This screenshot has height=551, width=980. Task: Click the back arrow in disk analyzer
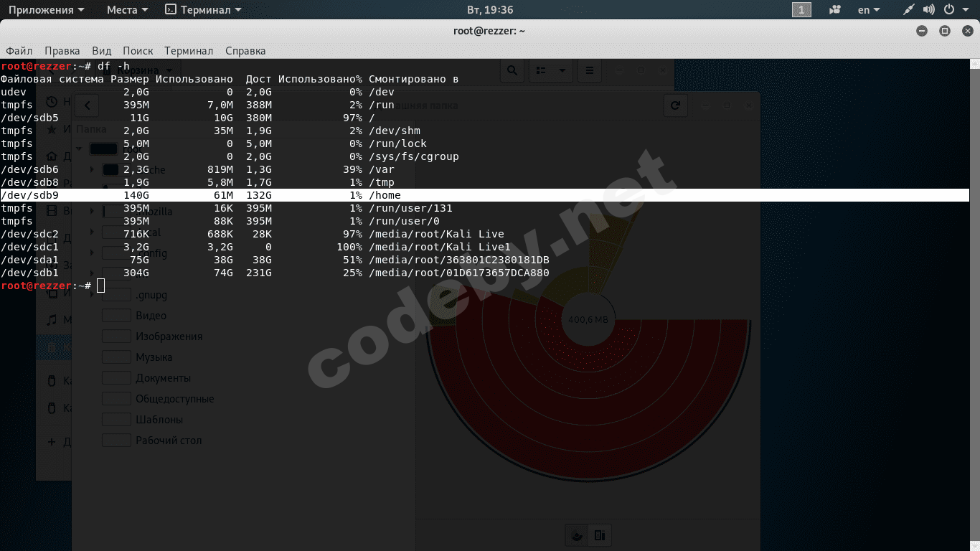point(87,105)
